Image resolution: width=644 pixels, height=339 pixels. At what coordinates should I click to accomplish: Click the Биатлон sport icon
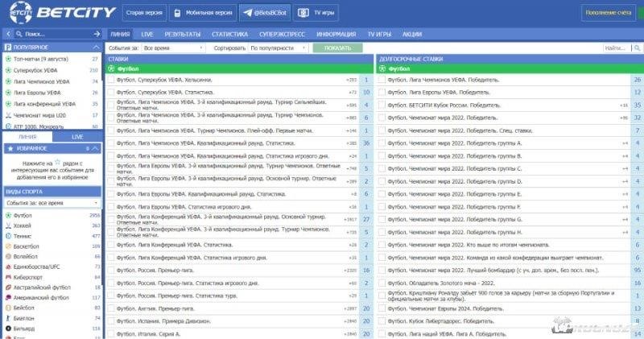8,318
